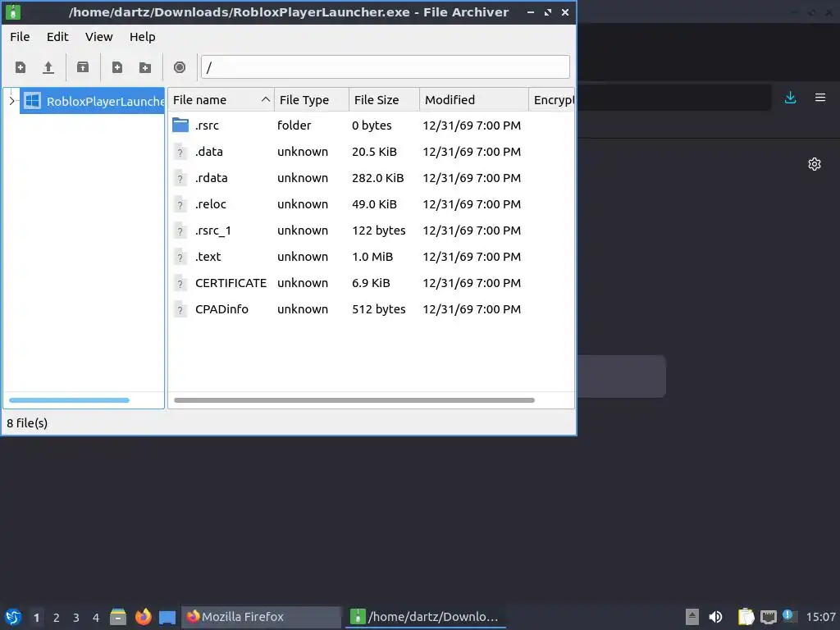
Task: Select the .reloc file entry
Action: 372,204
